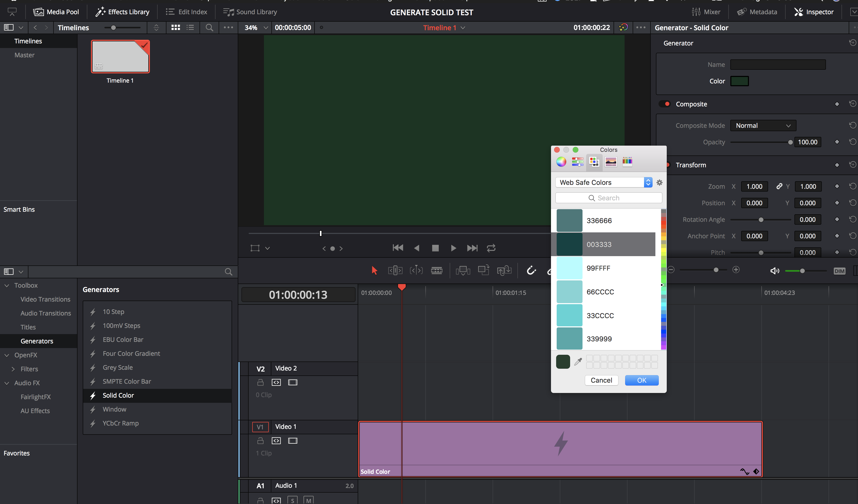Toggle Video 1 track enable (film icon)
Image resolution: width=858 pixels, height=504 pixels.
293,441
